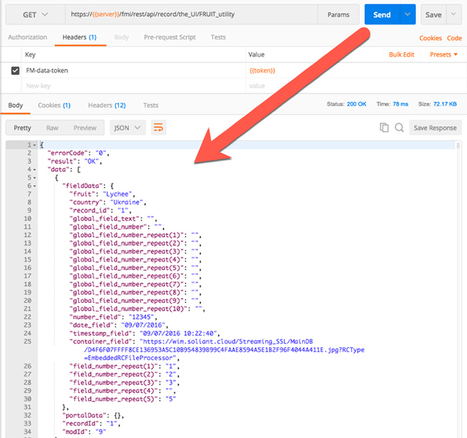Select the Raw response view

click(x=52, y=128)
